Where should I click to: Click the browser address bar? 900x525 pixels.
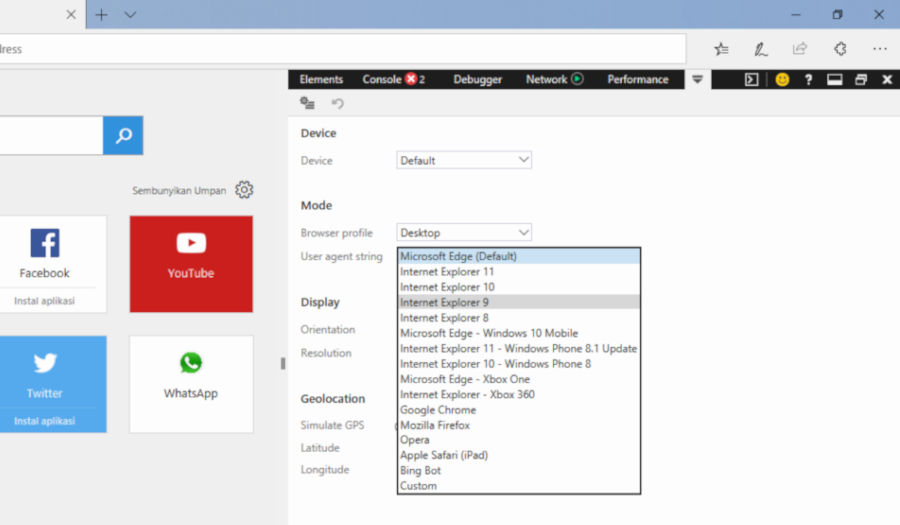pyautogui.click(x=343, y=49)
